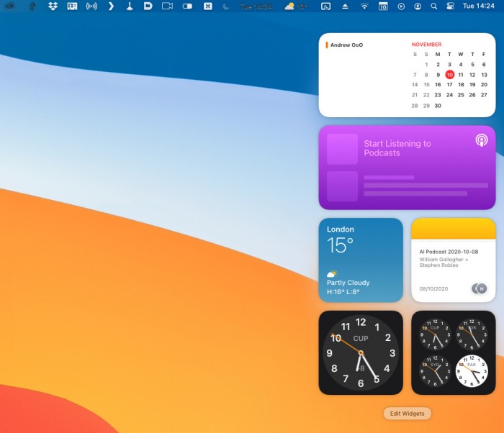
Task: Open the weather menu bar item
Action: (x=295, y=6)
